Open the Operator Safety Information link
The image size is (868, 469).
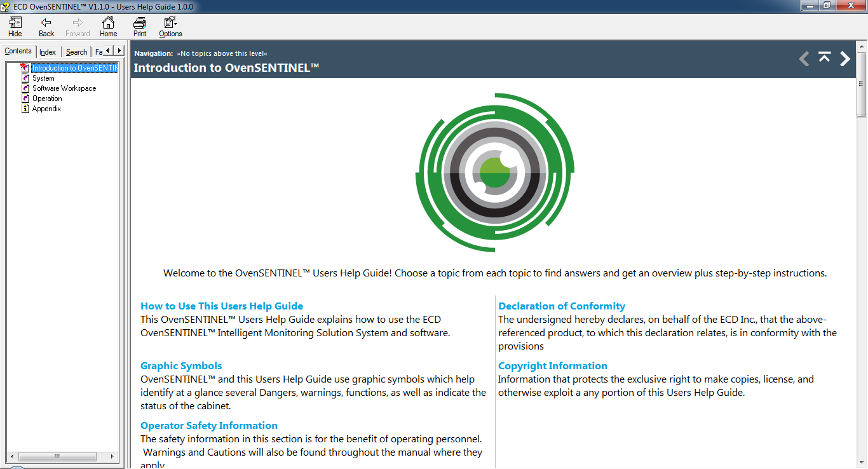tap(209, 425)
